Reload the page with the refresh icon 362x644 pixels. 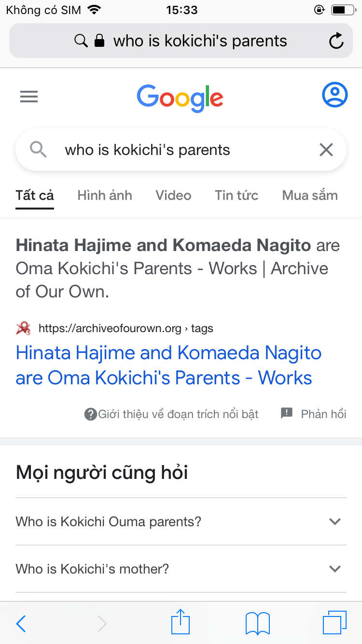point(336,41)
